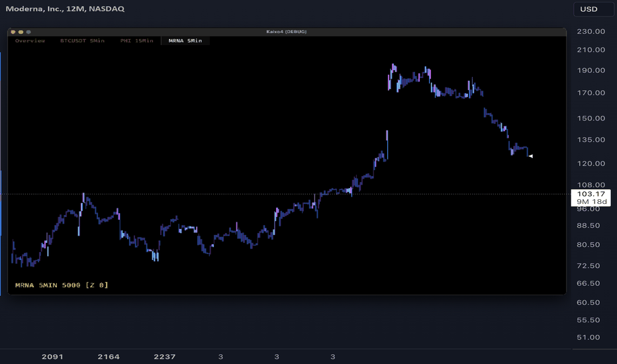Screen dimensions: 617x364
Task: Click the white arrow marker on the chart
Action: (530, 156)
